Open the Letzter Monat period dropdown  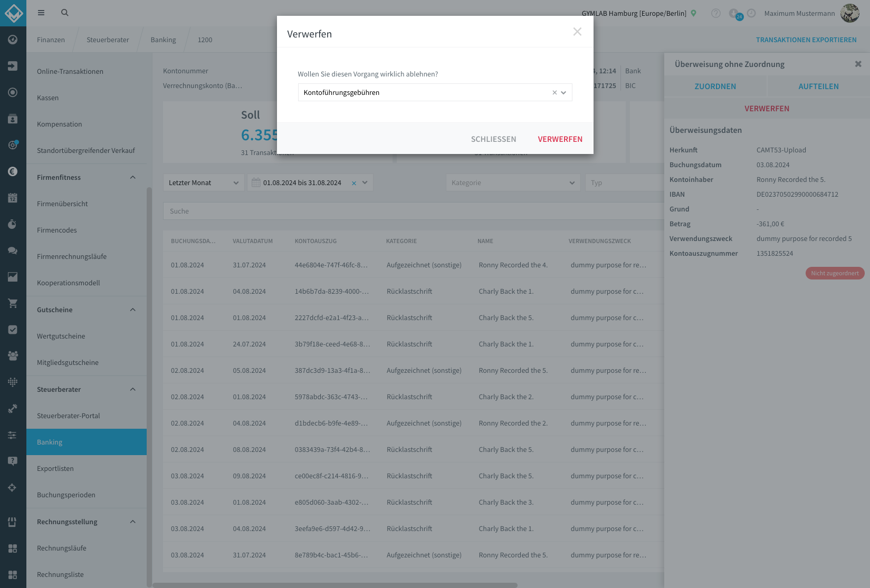click(x=204, y=182)
